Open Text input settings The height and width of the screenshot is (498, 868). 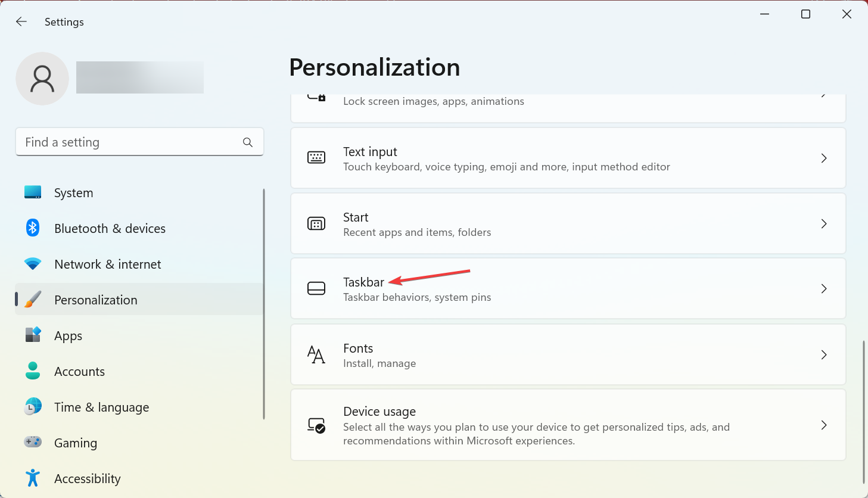pyautogui.click(x=568, y=158)
